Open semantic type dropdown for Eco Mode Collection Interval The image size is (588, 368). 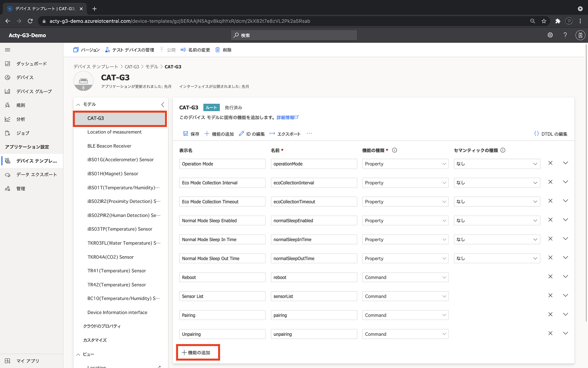tap(497, 183)
